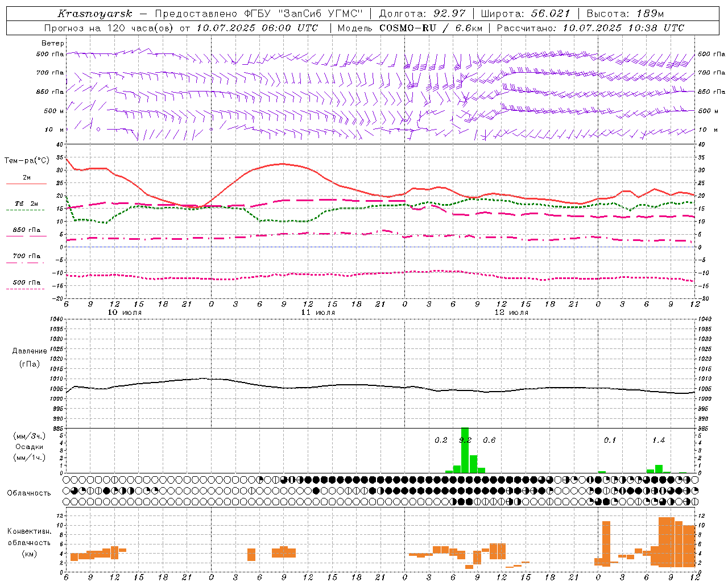This screenshot has width=728, height=582.
Task: Click the 700 гПа entry in temperature legend
Action: click(27, 256)
